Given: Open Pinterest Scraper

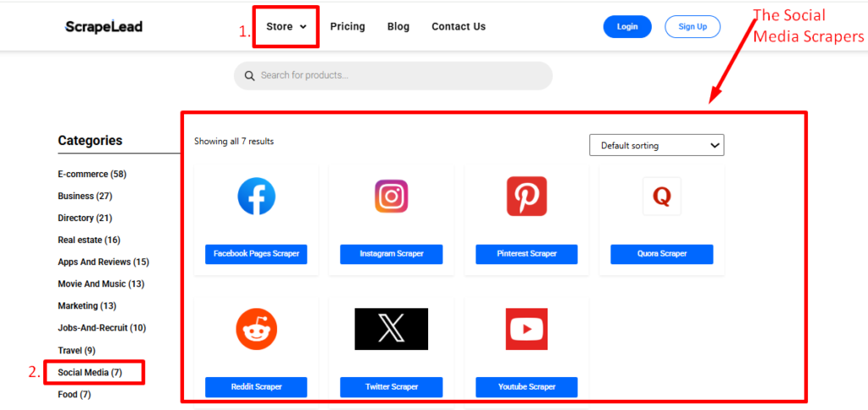Looking at the screenshot, I should (526, 254).
